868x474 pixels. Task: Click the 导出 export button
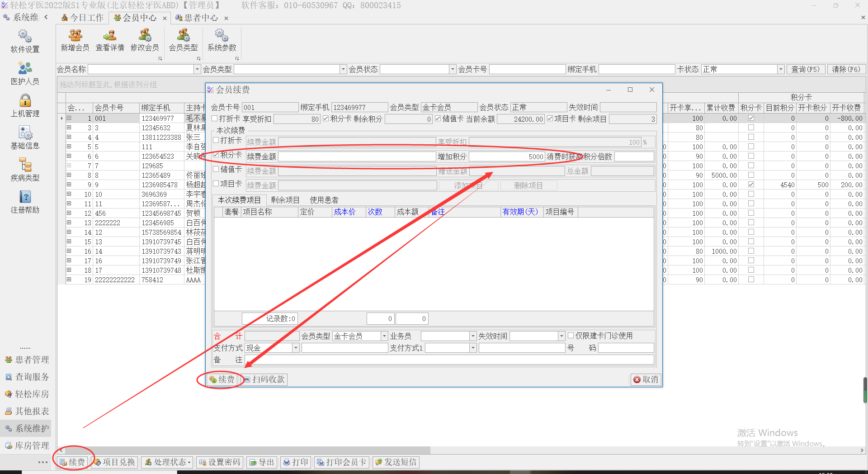[x=262, y=462]
